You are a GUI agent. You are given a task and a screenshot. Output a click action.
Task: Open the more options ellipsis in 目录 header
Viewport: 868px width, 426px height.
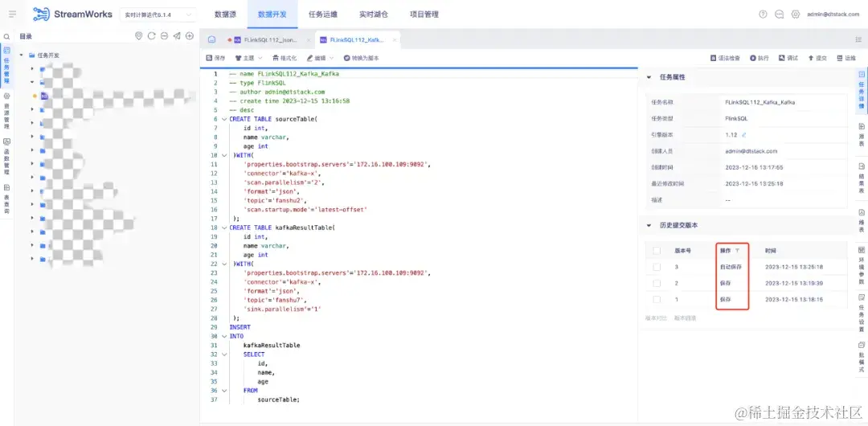[164, 36]
